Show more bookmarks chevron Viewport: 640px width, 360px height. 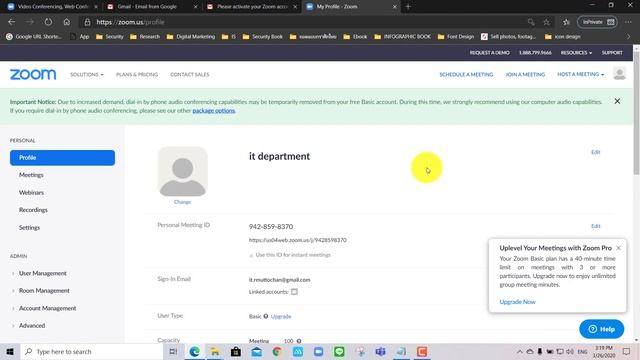pyautogui.click(x=629, y=36)
